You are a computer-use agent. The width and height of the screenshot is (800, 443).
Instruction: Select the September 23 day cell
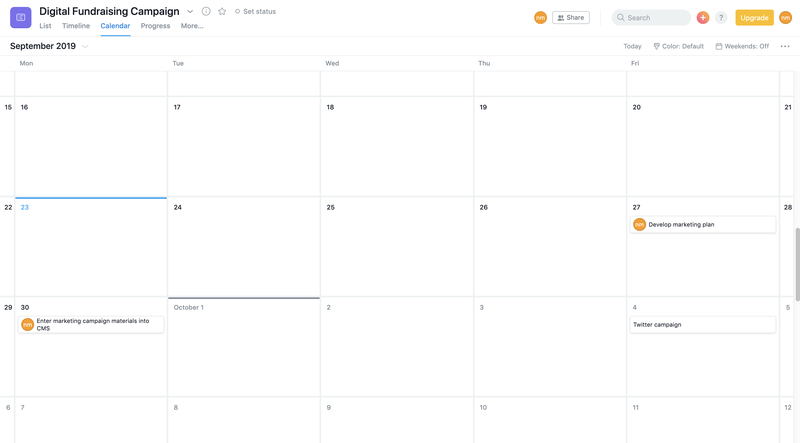click(x=91, y=247)
